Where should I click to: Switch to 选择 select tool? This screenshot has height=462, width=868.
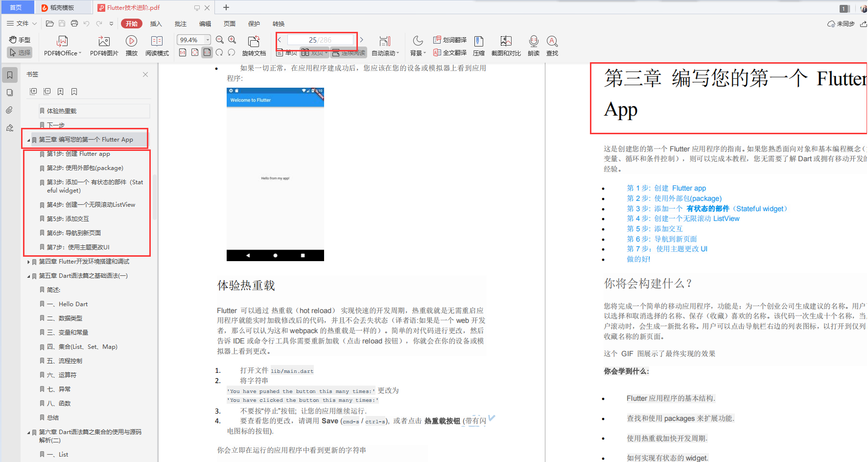point(20,52)
